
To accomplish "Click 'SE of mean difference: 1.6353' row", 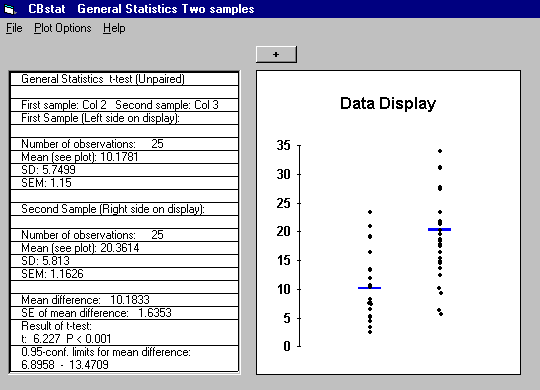I will point(124,313).
